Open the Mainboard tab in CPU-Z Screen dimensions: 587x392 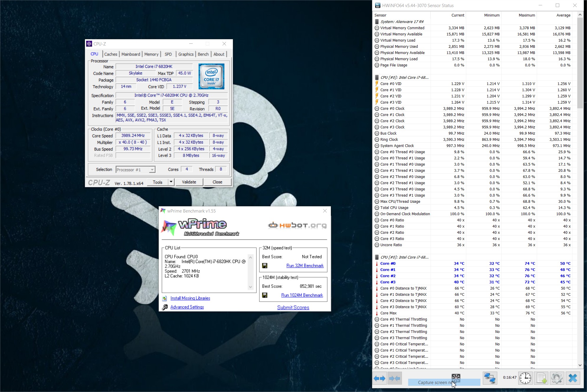coord(131,54)
